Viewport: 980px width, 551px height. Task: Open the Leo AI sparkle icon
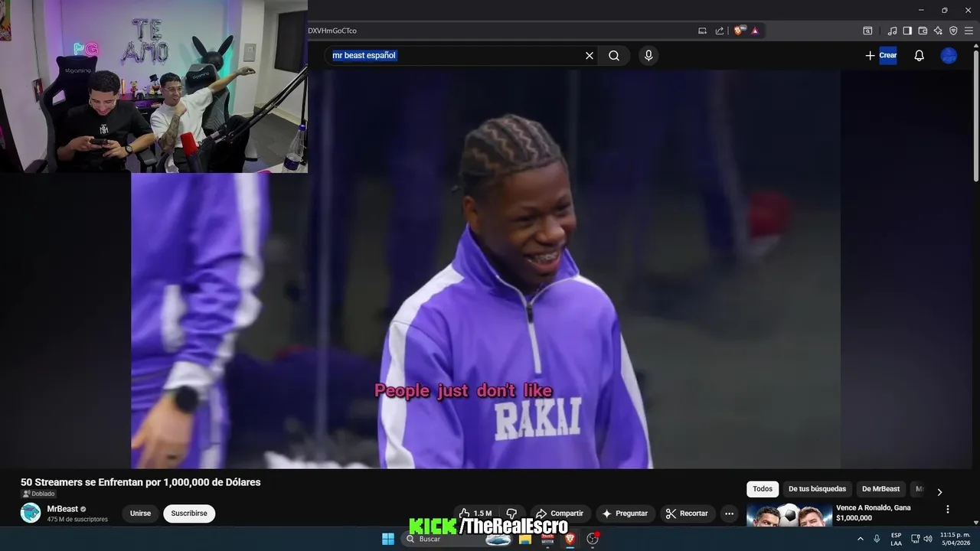coord(938,31)
